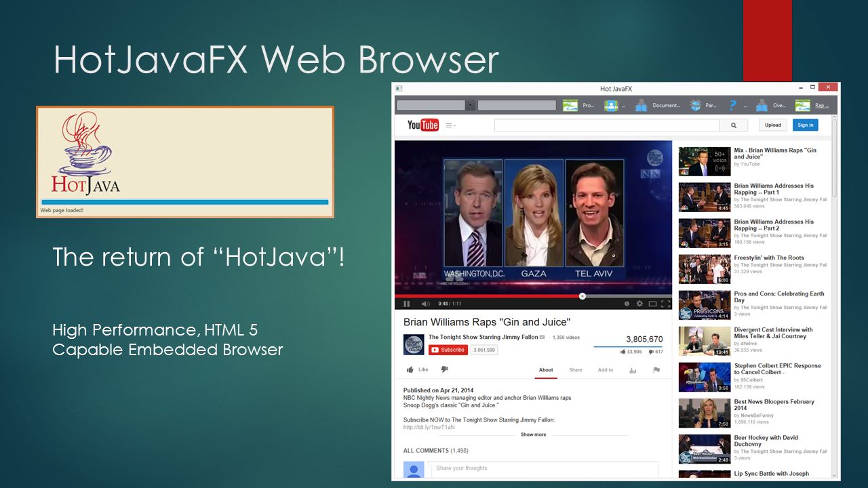Click the red Subscribe button
Viewport: 868px width, 488px height.
pyautogui.click(x=448, y=350)
